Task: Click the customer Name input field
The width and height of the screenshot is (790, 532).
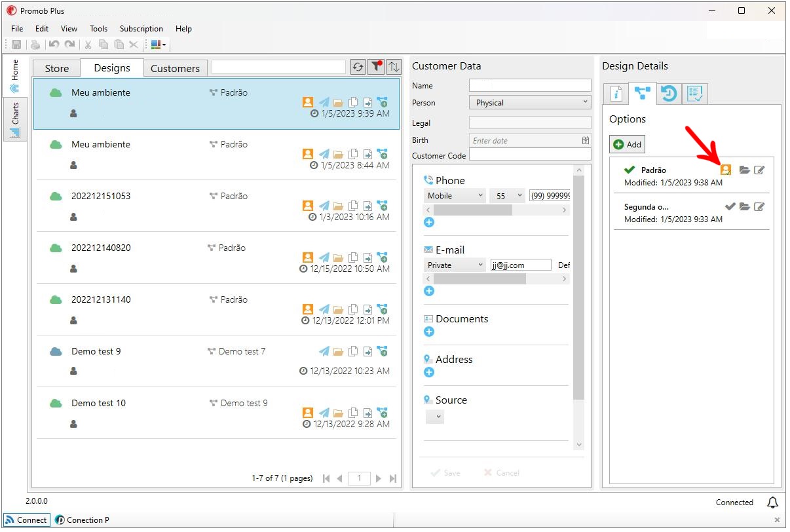Action: [x=530, y=85]
